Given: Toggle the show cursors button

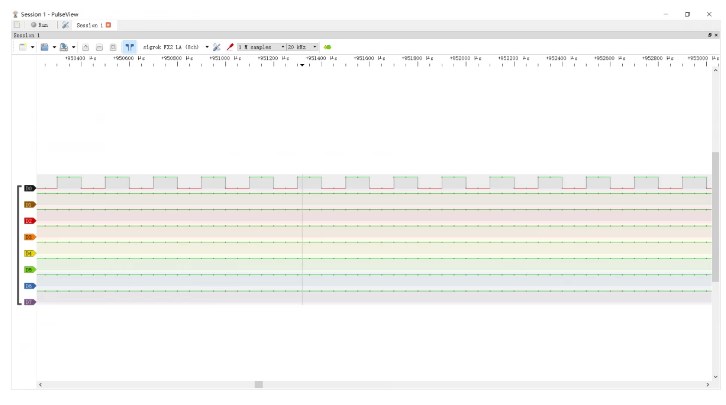Looking at the screenshot, I should [129, 47].
